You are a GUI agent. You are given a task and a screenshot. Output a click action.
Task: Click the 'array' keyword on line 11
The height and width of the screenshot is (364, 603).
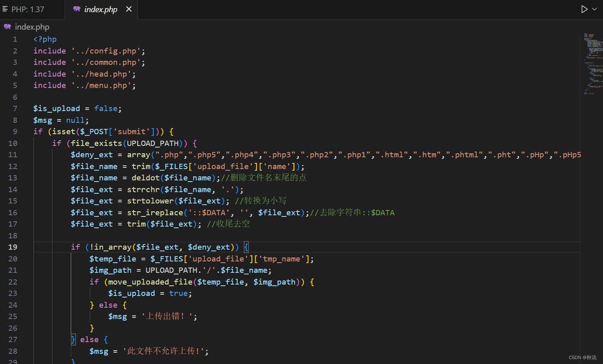tap(139, 155)
